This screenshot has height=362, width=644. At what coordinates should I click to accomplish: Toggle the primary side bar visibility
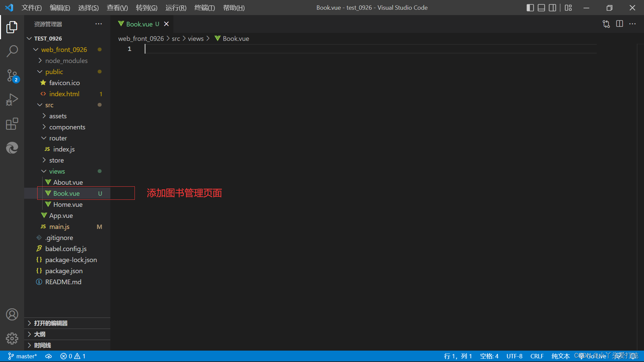530,8
